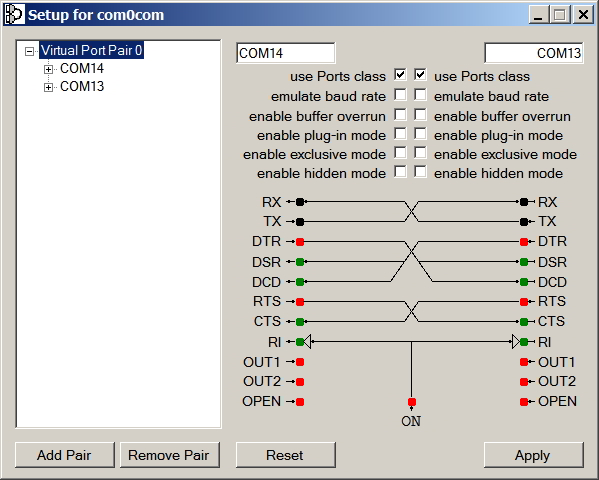Enable hidden mode for COM13
599x480 pixels.
coord(420,172)
